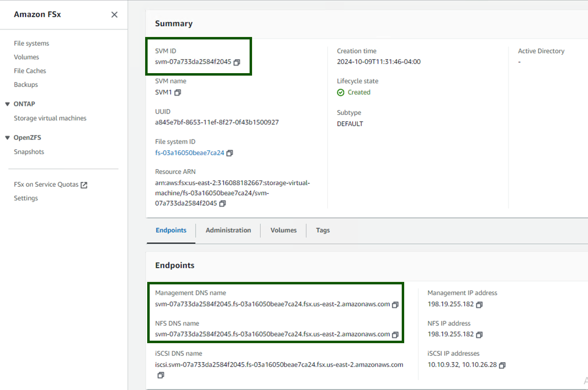This screenshot has width=588, height=390.
Task: Collapse the OpenZFS section
Action: pos(7,138)
